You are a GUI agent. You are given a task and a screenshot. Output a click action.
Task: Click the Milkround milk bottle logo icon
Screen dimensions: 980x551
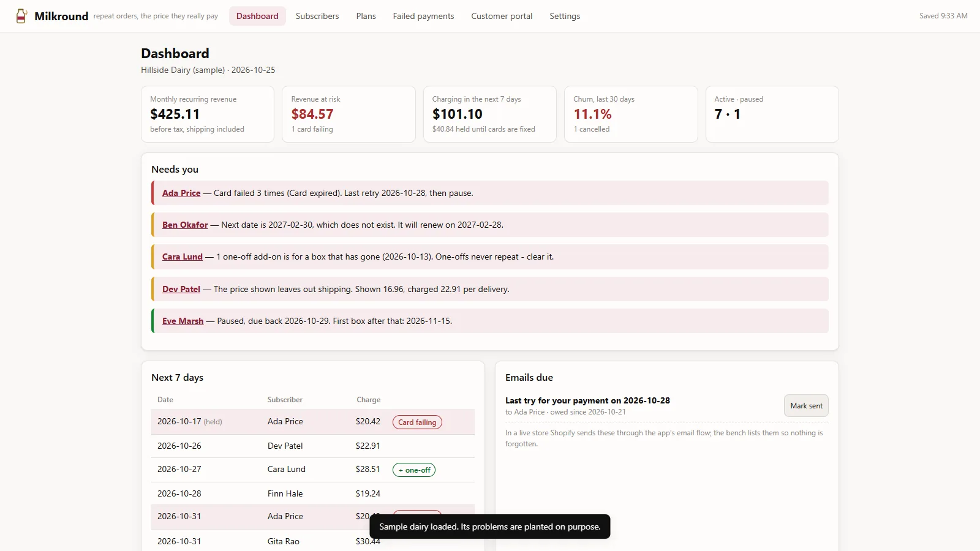click(x=21, y=16)
